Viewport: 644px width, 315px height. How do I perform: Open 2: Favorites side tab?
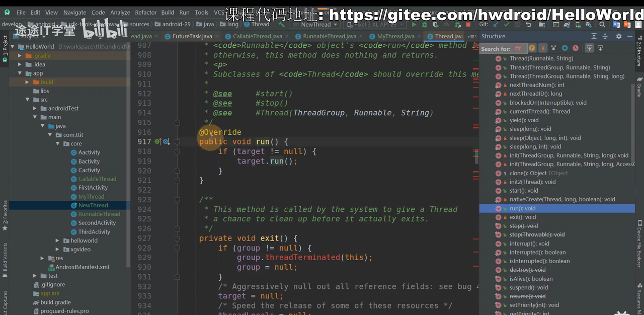pyautogui.click(x=5, y=215)
